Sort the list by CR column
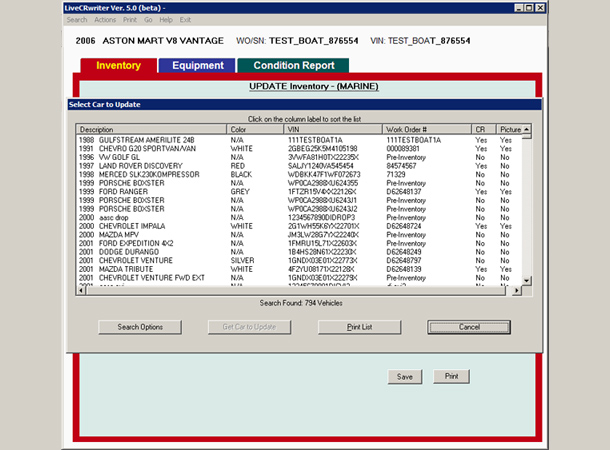This screenshot has height=450, width=610. click(x=484, y=130)
